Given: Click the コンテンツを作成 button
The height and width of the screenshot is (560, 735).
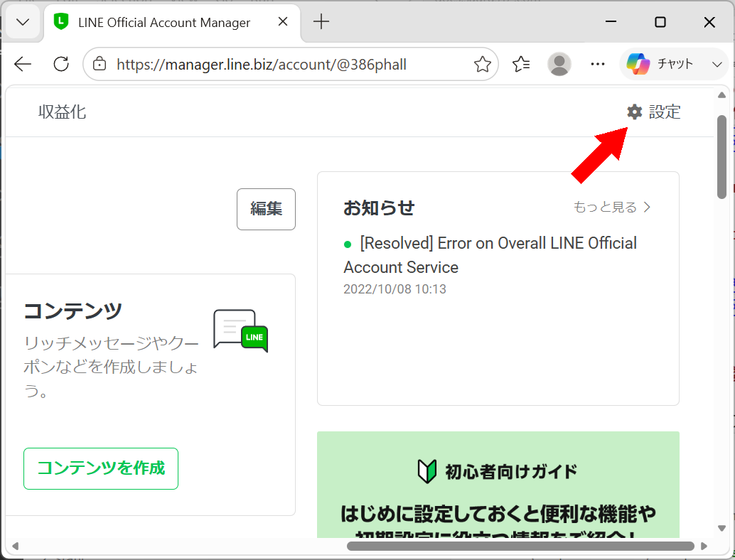Looking at the screenshot, I should click(x=101, y=468).
